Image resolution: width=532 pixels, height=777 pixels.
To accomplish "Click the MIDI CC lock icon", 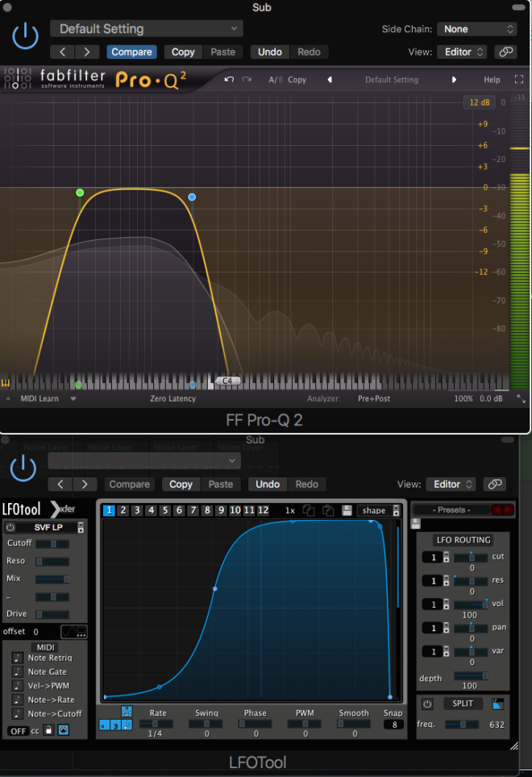I will 48,730.
